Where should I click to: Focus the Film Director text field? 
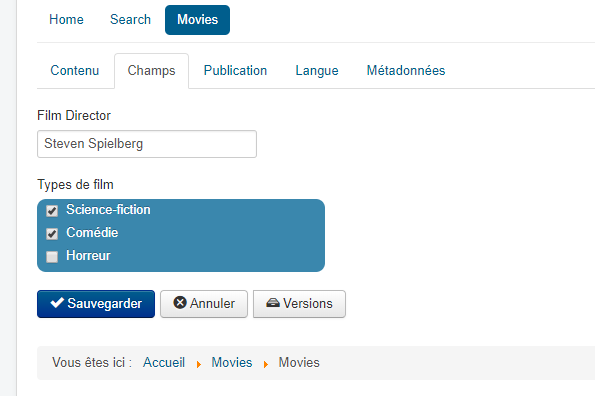147,144
